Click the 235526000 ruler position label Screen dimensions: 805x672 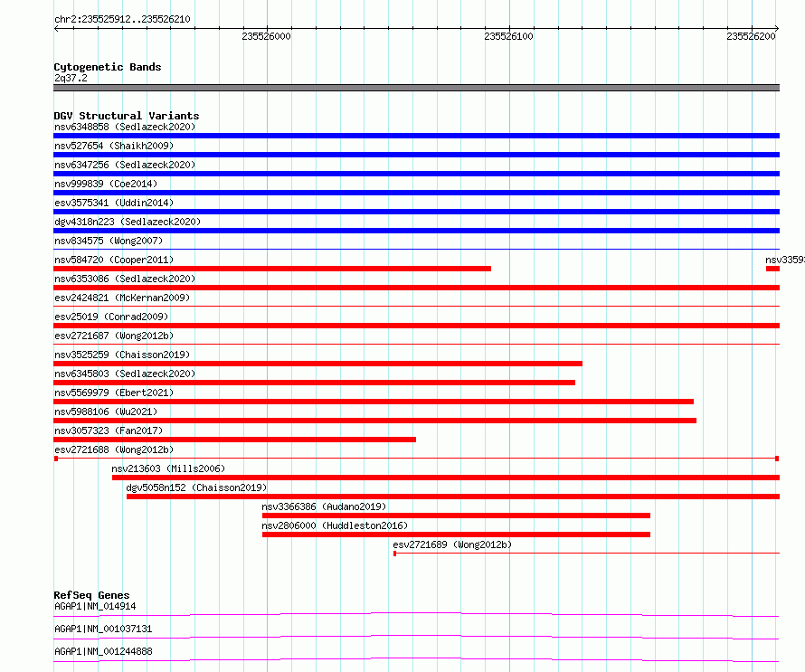266,36
